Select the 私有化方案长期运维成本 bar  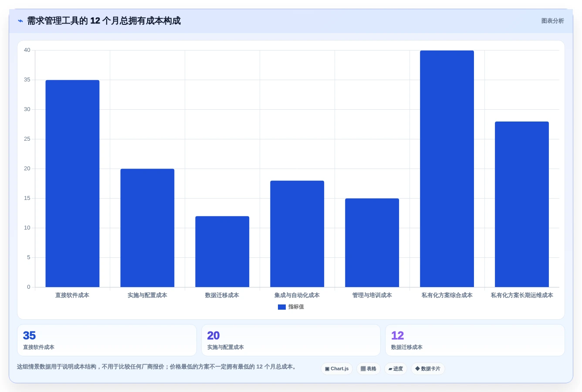coord(522,204)
